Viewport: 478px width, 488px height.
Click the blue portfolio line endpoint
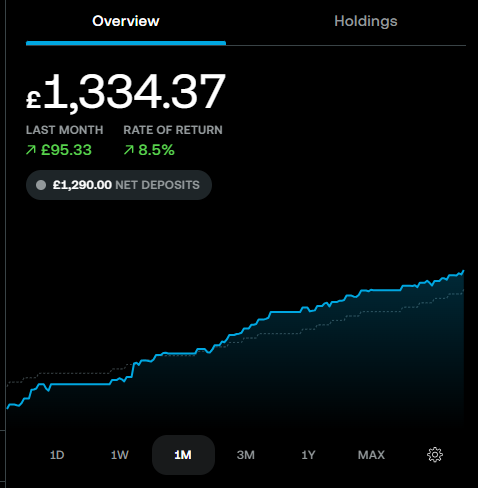[463, 271]
